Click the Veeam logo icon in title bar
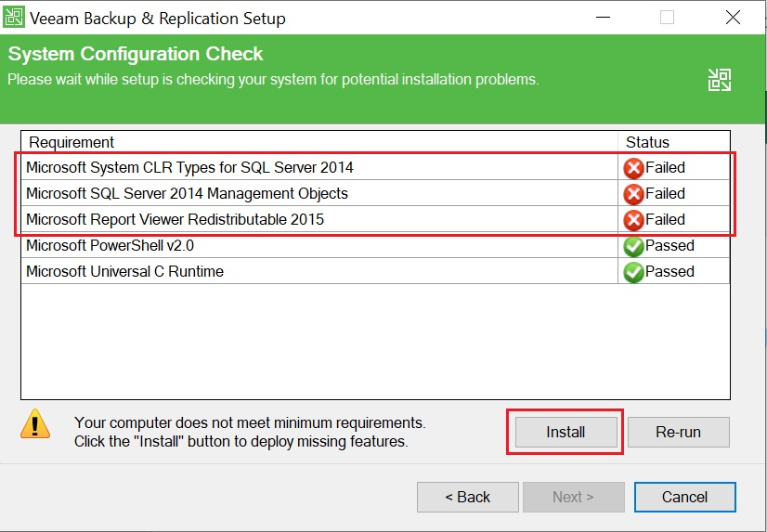 click(x=14, y=17)
